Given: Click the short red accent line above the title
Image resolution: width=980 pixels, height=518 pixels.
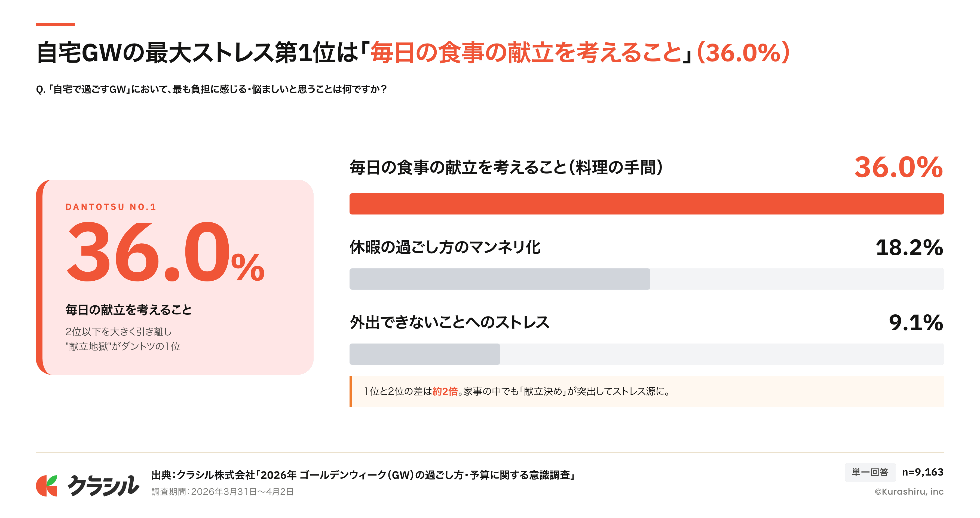Looking at the screenshot, I should [55, 24].
